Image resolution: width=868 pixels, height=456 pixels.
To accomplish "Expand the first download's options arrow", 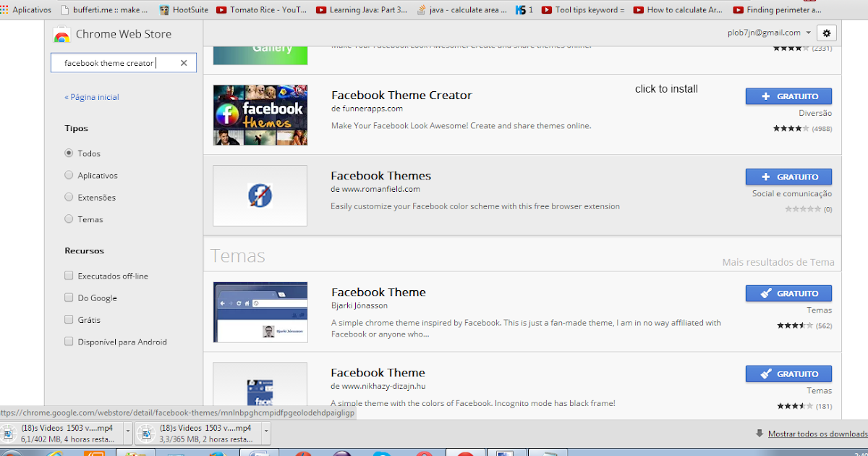I will point(127,431).
